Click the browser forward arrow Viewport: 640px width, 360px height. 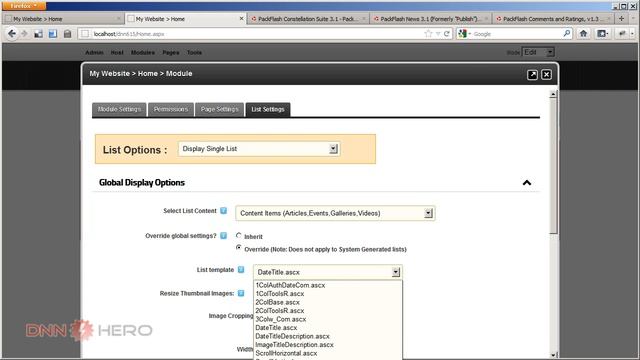24,34
